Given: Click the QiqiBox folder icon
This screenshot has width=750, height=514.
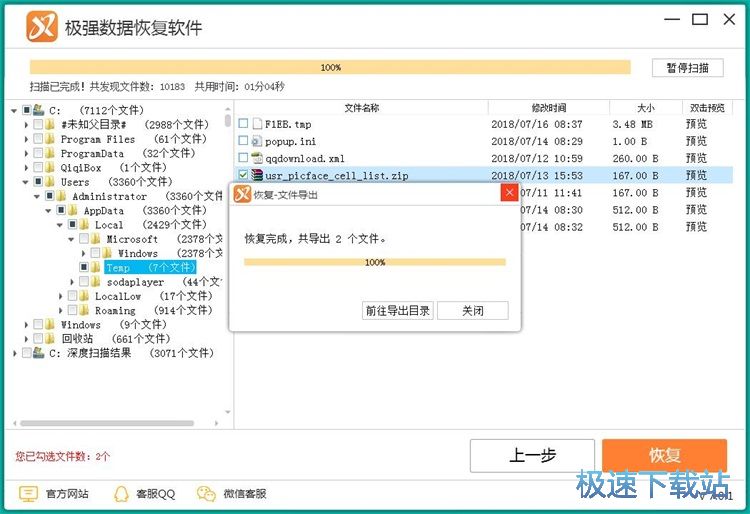Looking at the screenshot, I should point(50,168).
